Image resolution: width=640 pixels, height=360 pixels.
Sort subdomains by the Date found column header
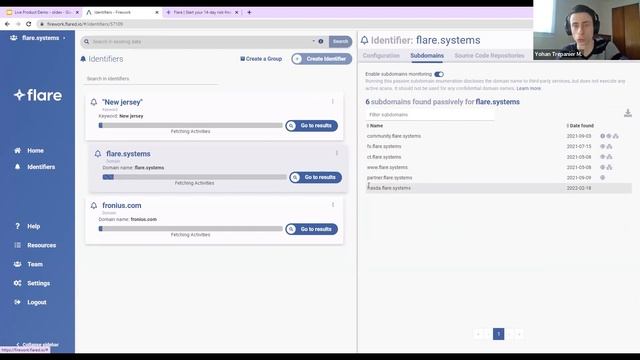[580, 126]
